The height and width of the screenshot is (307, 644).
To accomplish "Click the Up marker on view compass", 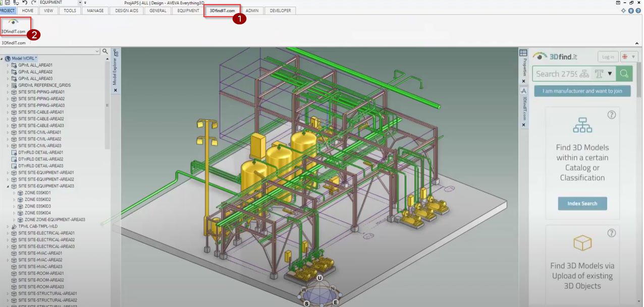I will point(319,278).
